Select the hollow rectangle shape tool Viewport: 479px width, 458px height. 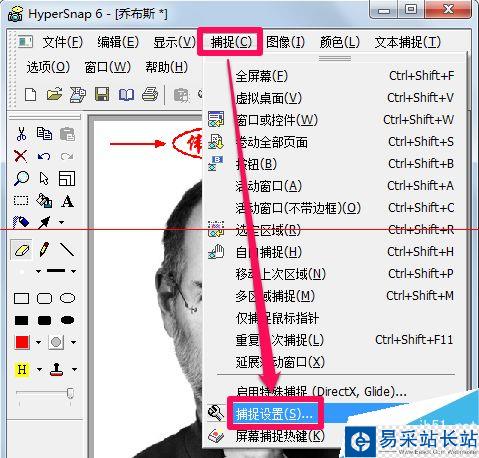point(21,298)
